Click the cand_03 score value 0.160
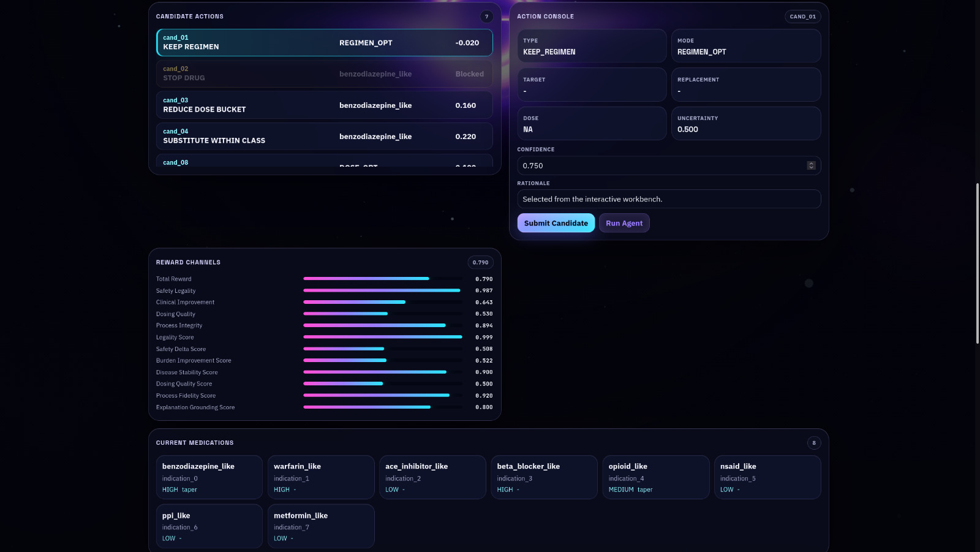The height and width of the screenshot is (552, 980). tap(466, 105)
